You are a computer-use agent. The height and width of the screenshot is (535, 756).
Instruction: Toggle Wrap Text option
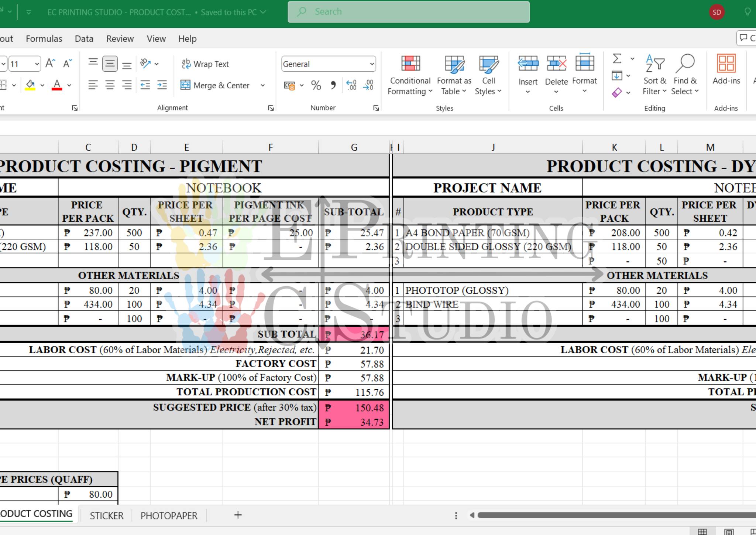point(205,64)
